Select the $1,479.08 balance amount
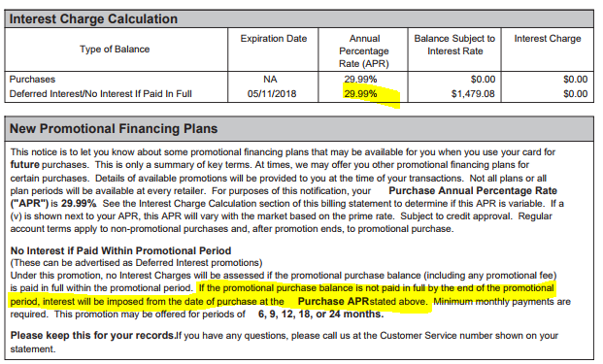 [473, 94]
